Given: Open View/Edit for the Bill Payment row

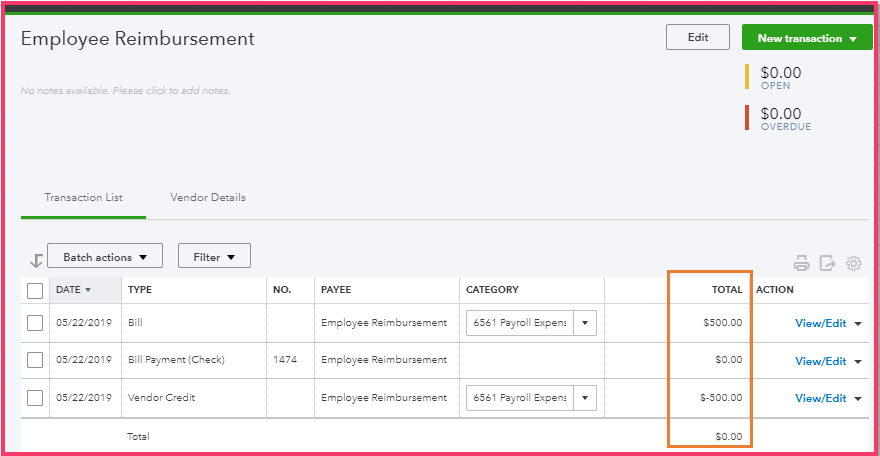Looking at the screenshot, I should (820, 360).
